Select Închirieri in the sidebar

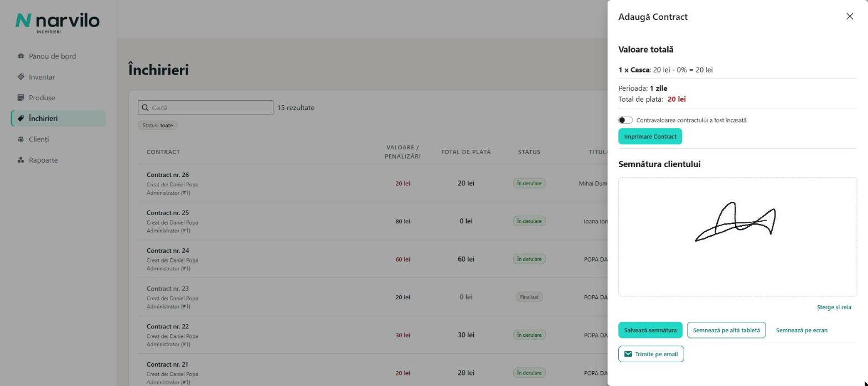coord(58,118)
